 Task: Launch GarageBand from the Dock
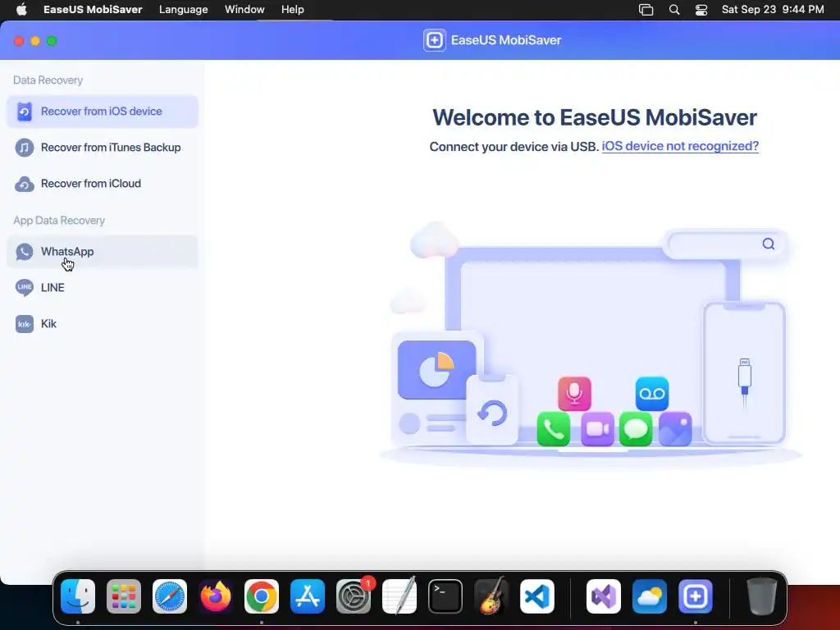491,596
